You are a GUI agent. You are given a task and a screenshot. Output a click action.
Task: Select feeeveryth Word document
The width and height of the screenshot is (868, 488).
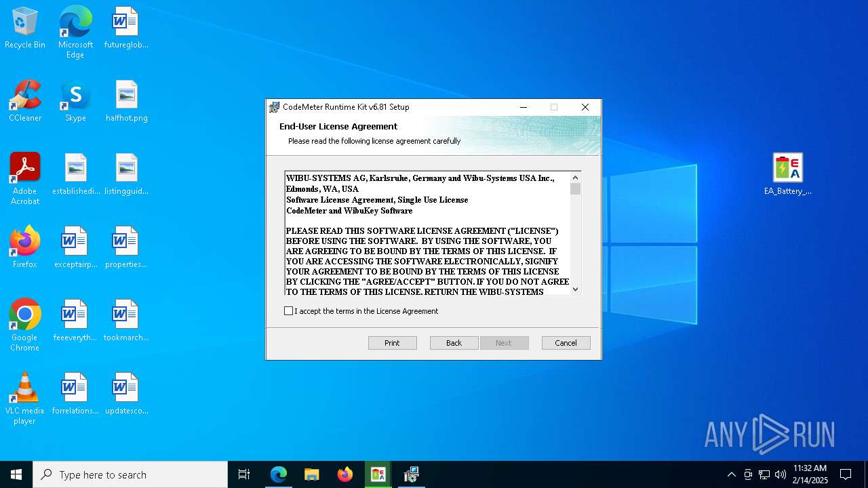point(75,321)
